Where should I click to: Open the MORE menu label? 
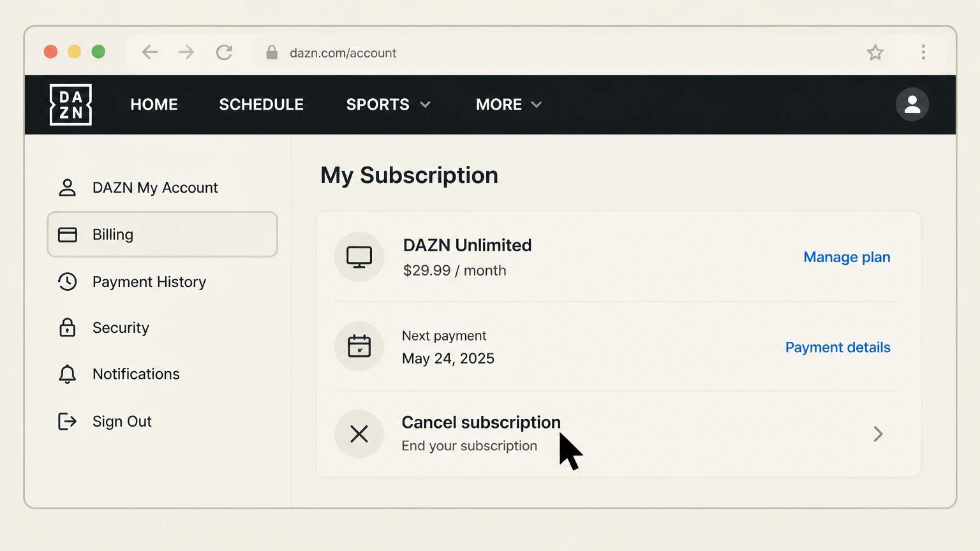(499, 105)
